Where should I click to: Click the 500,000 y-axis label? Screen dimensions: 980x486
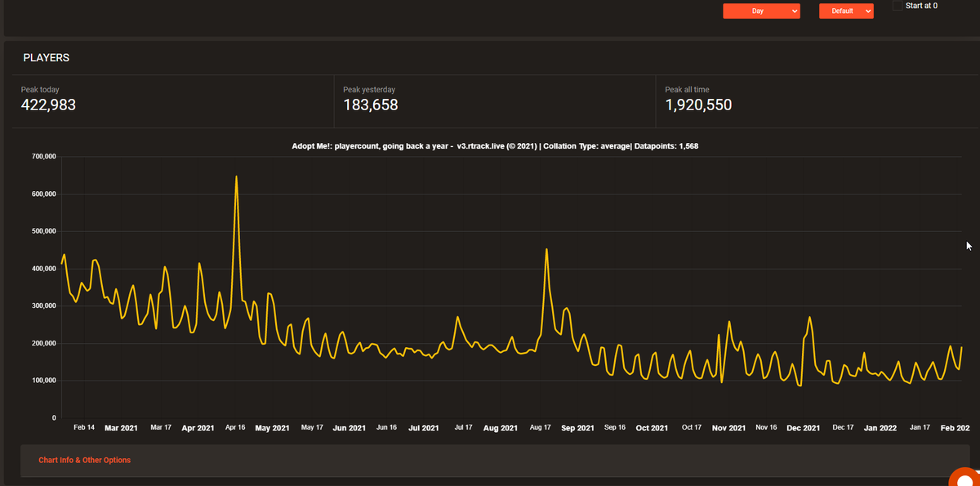[x=43, y=231]
